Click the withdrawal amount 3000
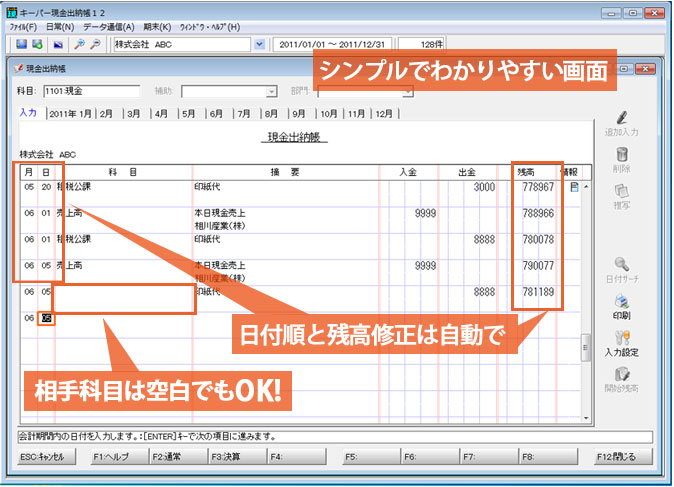The image size is (674, 487). (484, 187)
